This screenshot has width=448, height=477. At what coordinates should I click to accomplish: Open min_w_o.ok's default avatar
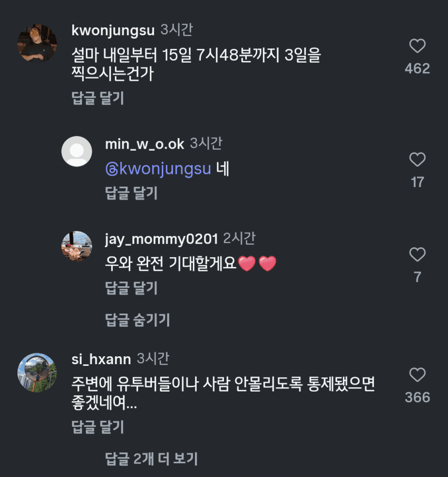[x=77, y=151]
